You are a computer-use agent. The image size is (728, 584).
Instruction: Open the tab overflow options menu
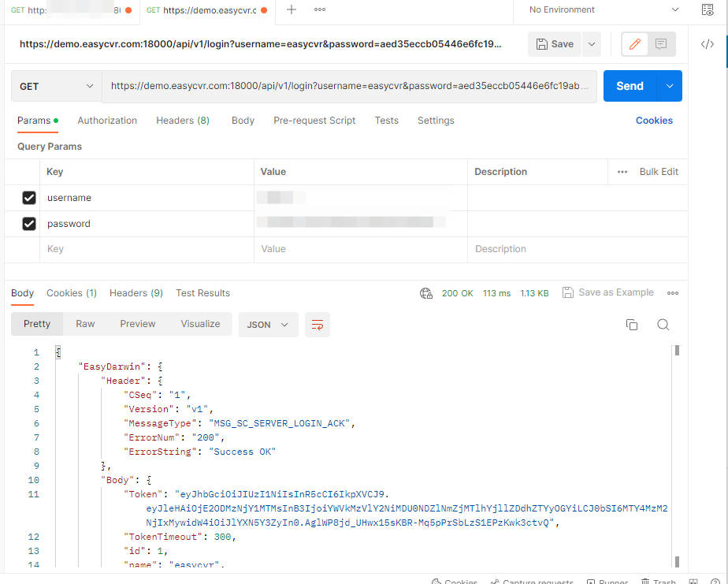(319, 9)
